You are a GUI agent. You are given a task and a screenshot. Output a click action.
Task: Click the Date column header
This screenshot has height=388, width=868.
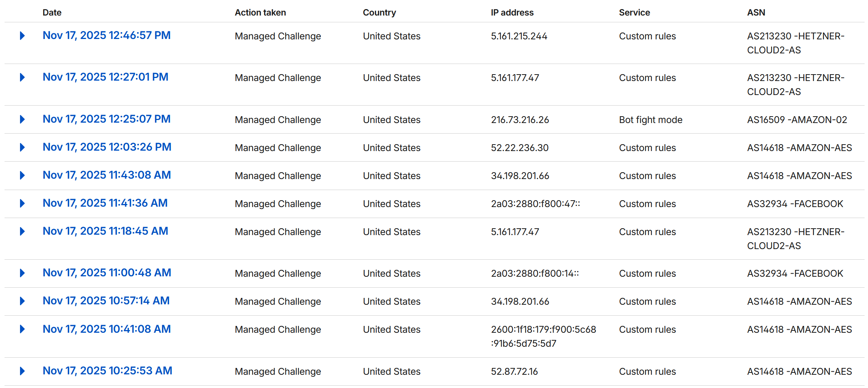52,12
